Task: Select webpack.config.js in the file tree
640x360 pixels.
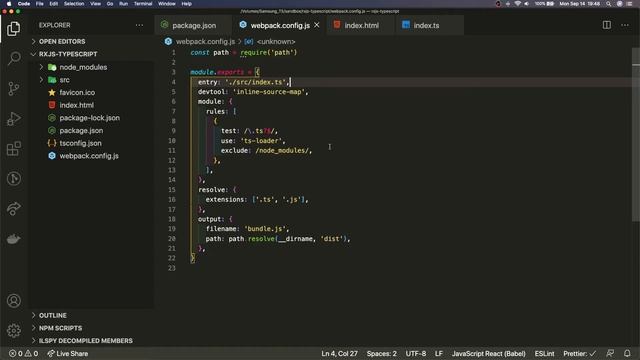Action: pyautogui.click(x=89, y=156)
